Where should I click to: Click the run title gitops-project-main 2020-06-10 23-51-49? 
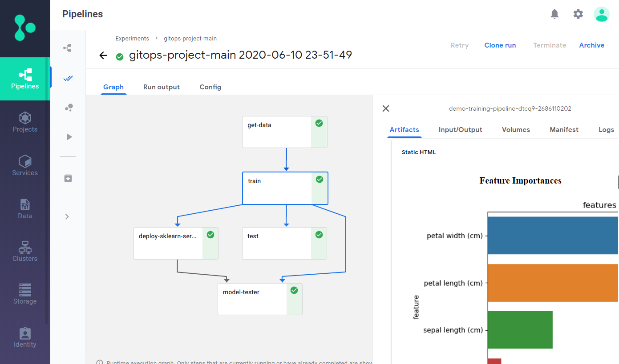click(x=240, y=55)
